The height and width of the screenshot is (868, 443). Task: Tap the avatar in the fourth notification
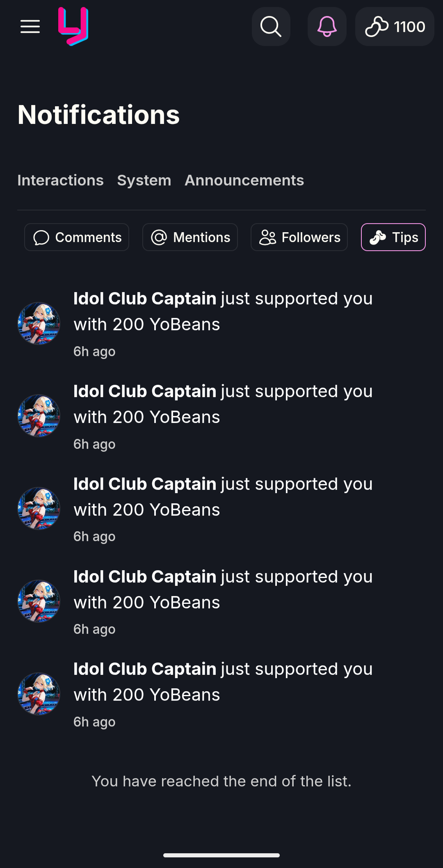(39, 601)
